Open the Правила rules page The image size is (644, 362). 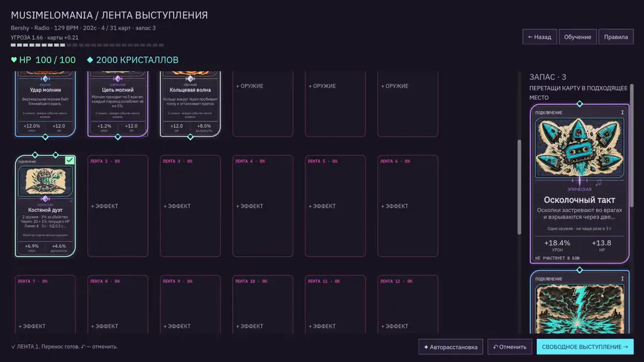616,37
